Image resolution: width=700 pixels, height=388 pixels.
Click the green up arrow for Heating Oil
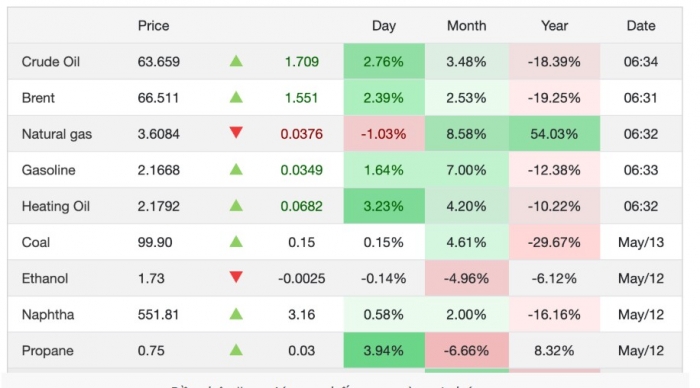click(x=236, y=206)
